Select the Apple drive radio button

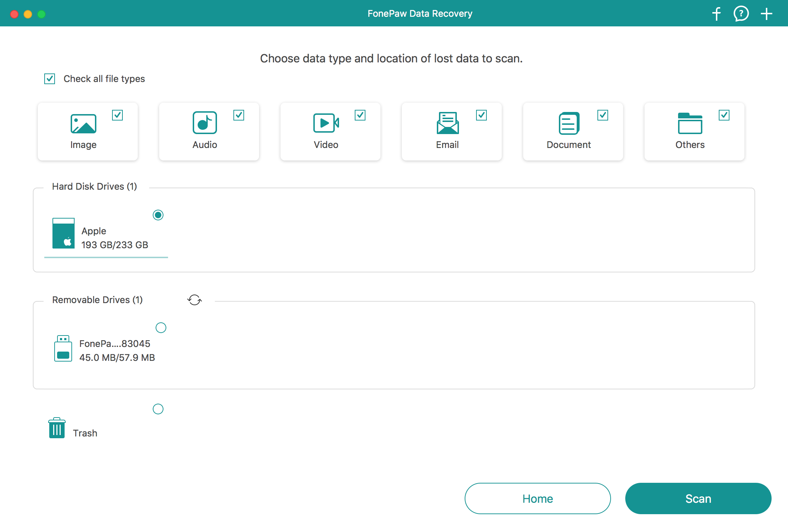tap(158, 215)
